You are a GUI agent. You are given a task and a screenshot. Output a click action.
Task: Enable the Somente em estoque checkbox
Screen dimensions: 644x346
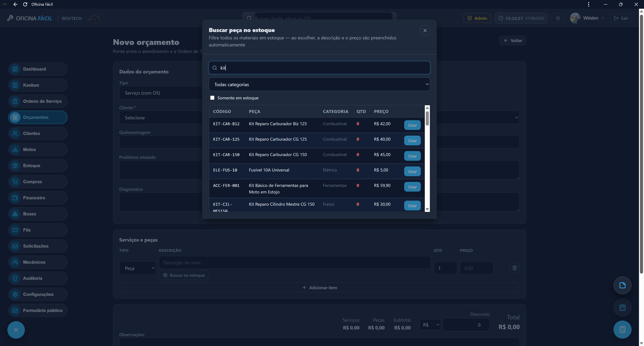click(212, 98)
